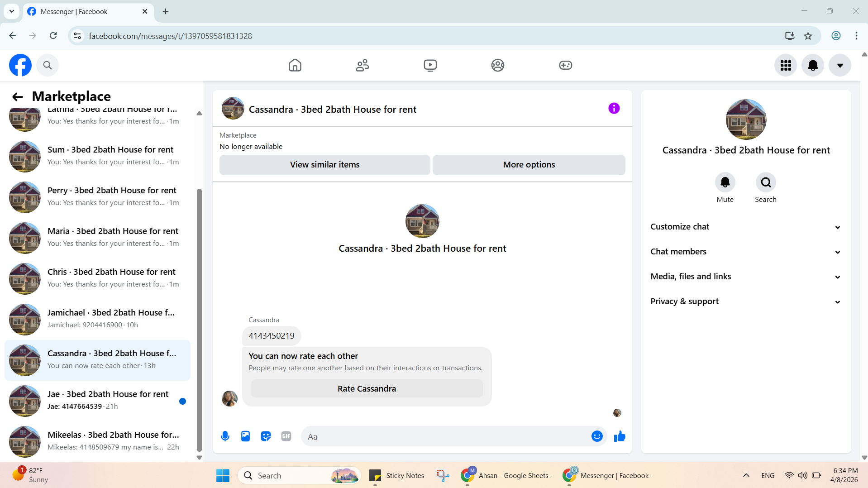Focus the Aa message input field

[x=446, y=436]
